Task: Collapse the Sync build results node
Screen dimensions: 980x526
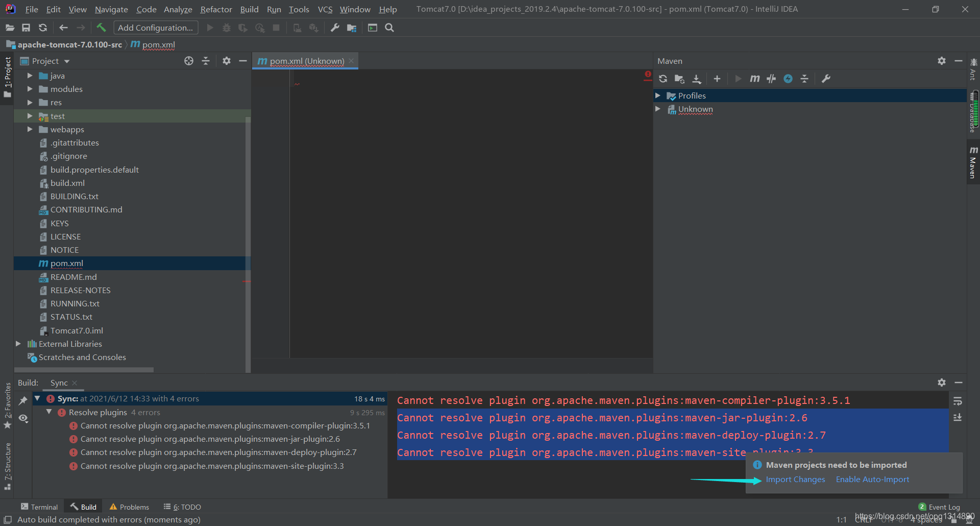Action: point(37,398)
